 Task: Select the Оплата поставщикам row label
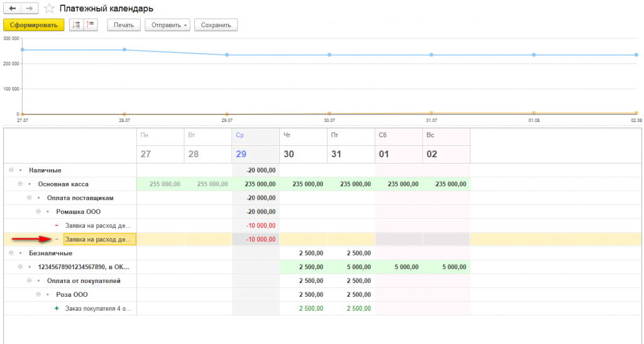click(80, 198)
